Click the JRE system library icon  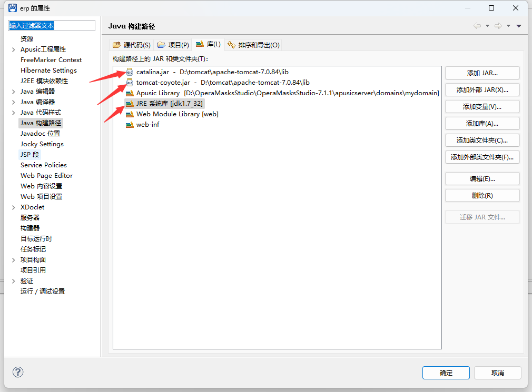pyautogui.click(x=130, y=104)
